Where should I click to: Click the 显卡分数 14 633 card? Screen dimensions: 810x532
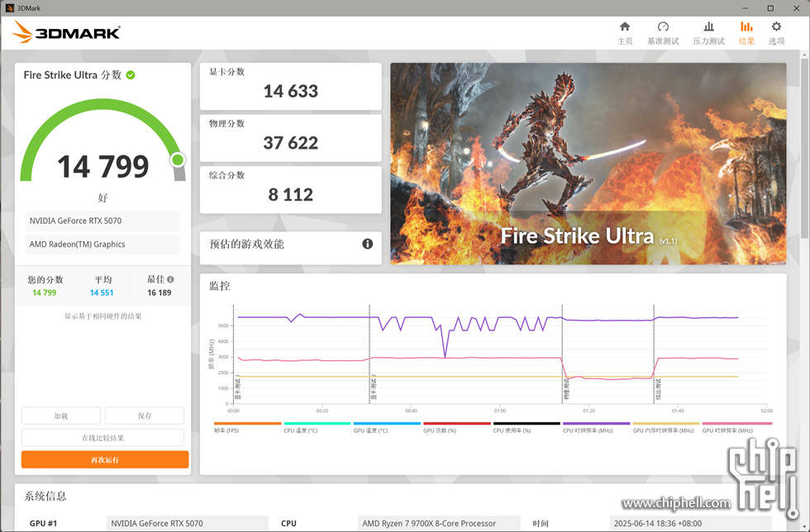[x=290, y=86]
